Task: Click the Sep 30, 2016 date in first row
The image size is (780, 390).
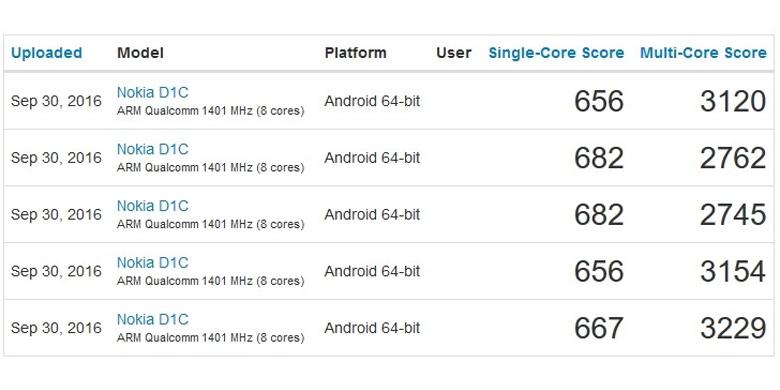Action: 56,101
